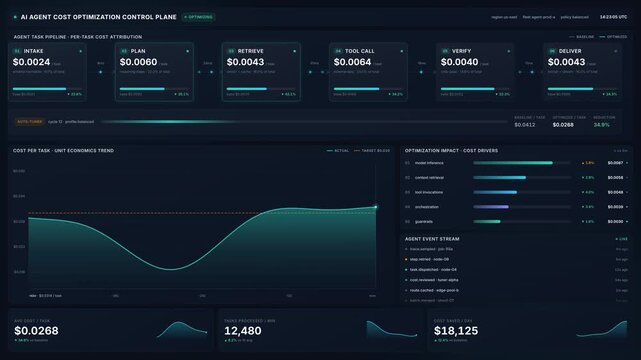The image size is (641, 360).
Task: Click the avg cost per task sparkline
Action: (x=182, y=330)
